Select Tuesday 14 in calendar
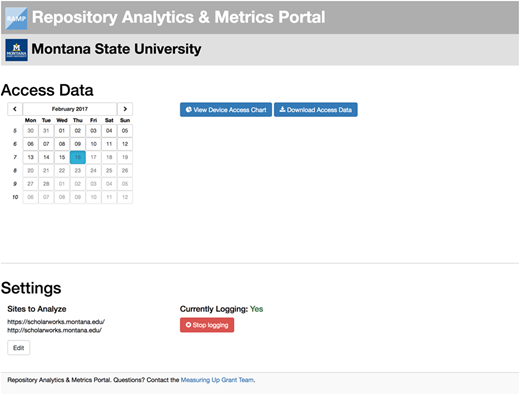The image size is (520, 395). click(x=46, y=157)
